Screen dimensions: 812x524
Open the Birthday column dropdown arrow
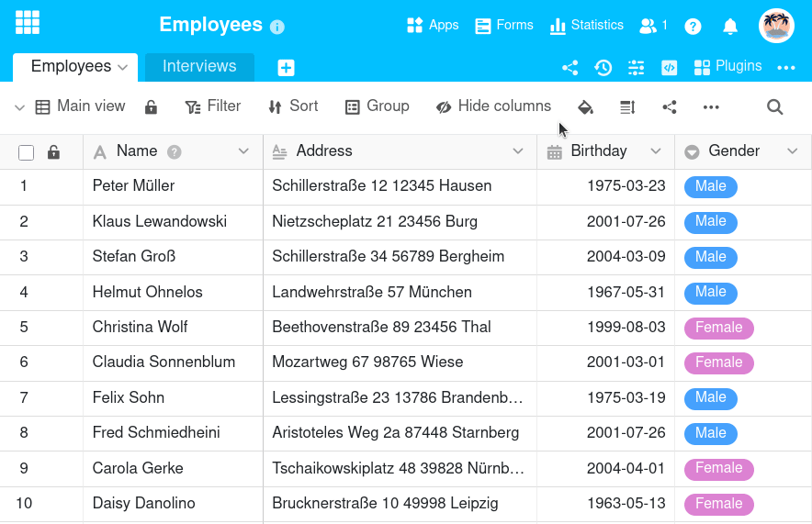pos(656,151)
